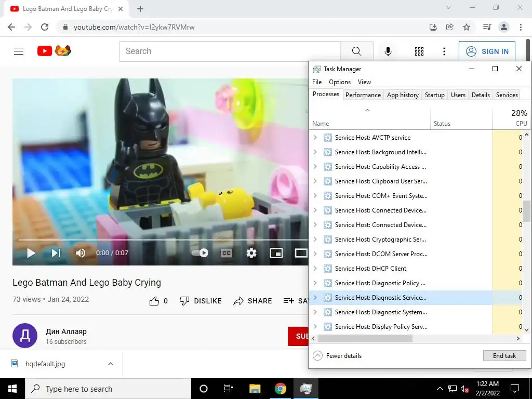This screenshot has height=399, width=532.
Task: Open YouTube settings three-dot menu
Action: (x=444, y=51)
